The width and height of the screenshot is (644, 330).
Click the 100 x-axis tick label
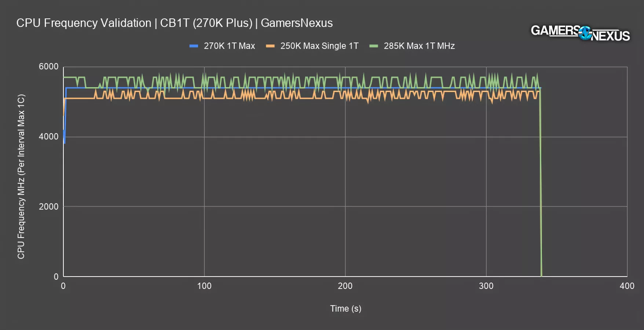(x=204, y=286)
